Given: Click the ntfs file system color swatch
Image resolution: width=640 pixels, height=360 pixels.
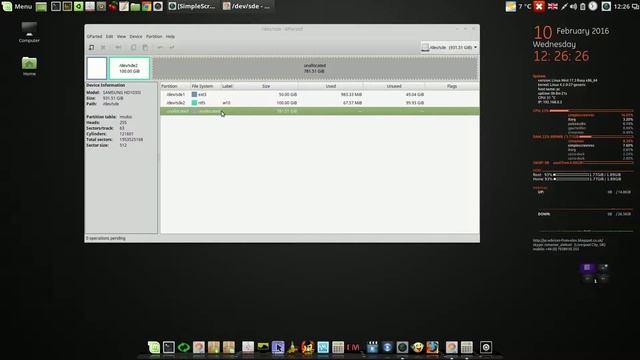Looking at the screenshot, I should point(194,103).
